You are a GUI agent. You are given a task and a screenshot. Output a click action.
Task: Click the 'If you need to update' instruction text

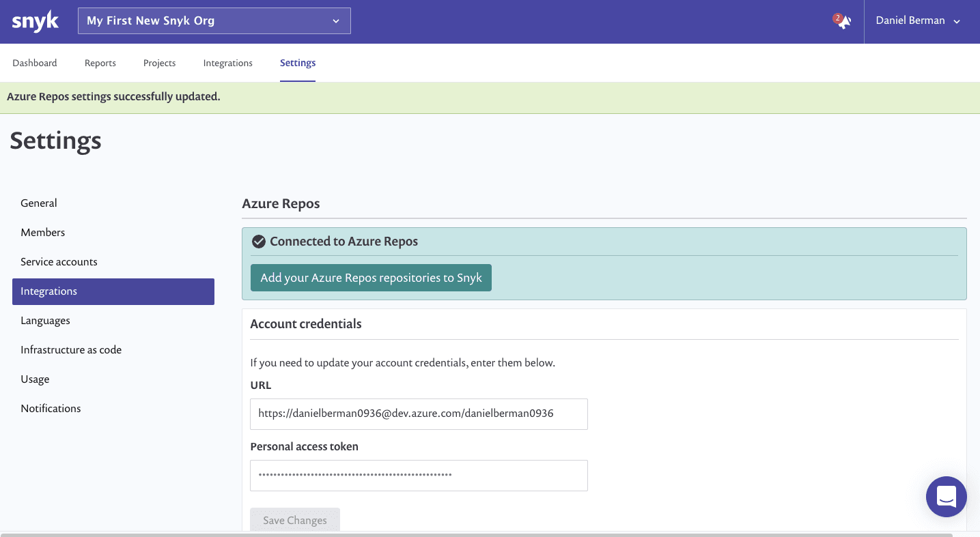[x=403, y=363]
